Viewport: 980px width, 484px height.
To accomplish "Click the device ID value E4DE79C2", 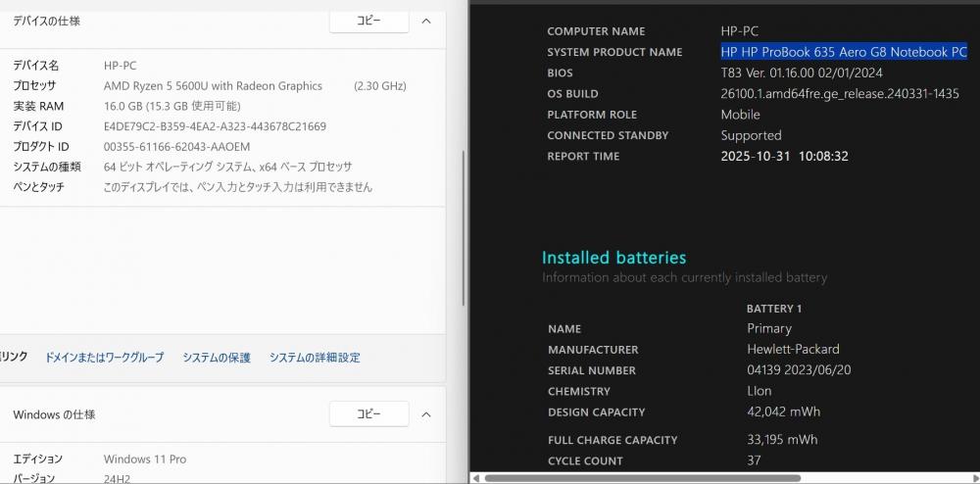I will click(x=215, y=126).
